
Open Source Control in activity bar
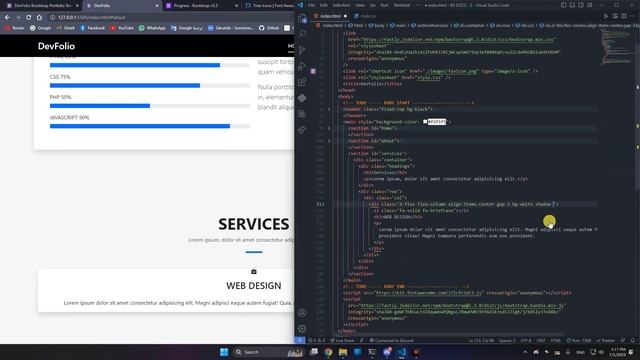pos(302,50)
